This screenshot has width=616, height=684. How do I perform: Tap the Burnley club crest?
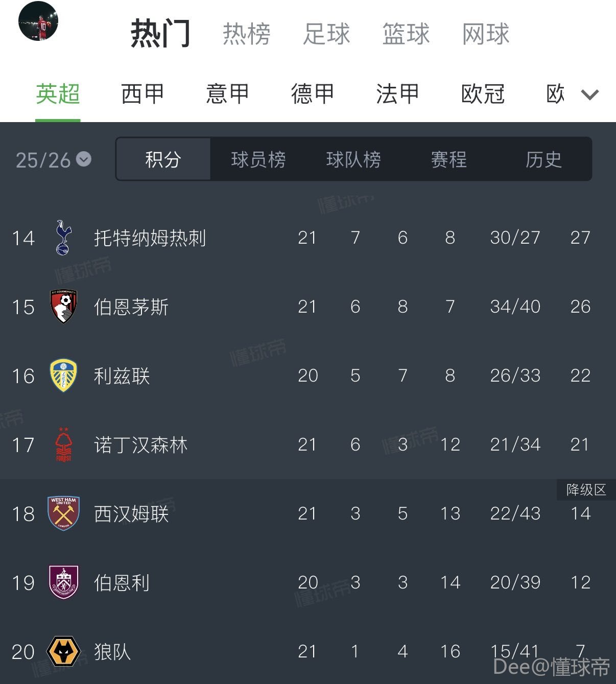(63, 582)
